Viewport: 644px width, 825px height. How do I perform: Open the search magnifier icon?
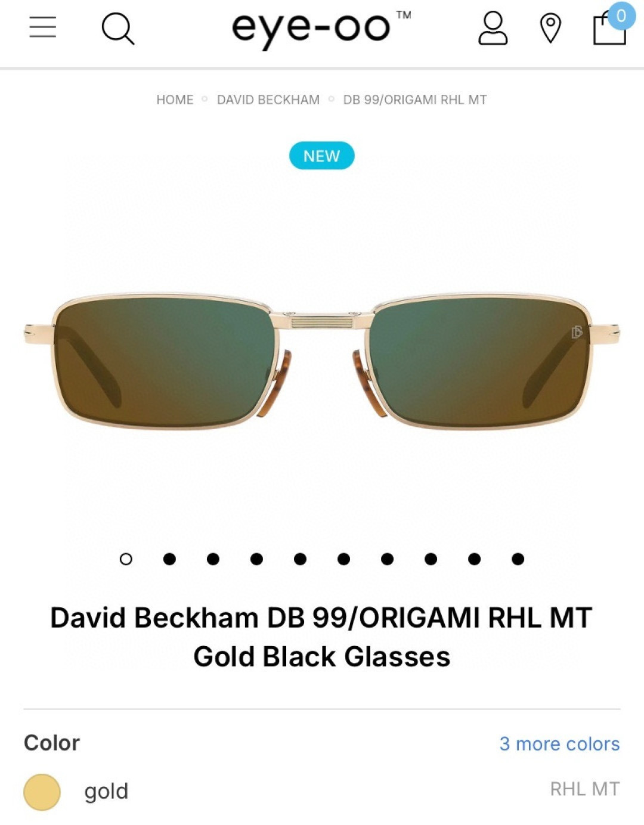coord(117,29)
